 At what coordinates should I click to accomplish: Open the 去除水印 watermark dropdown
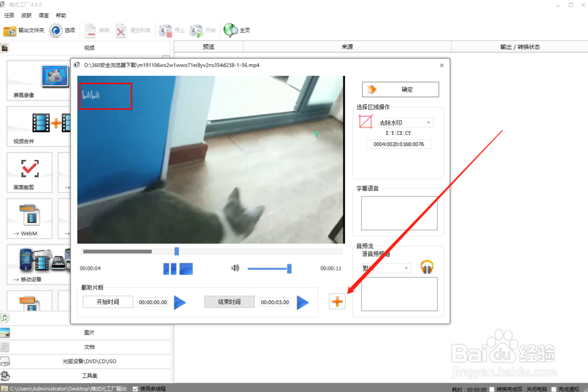(x=428, y=122)
